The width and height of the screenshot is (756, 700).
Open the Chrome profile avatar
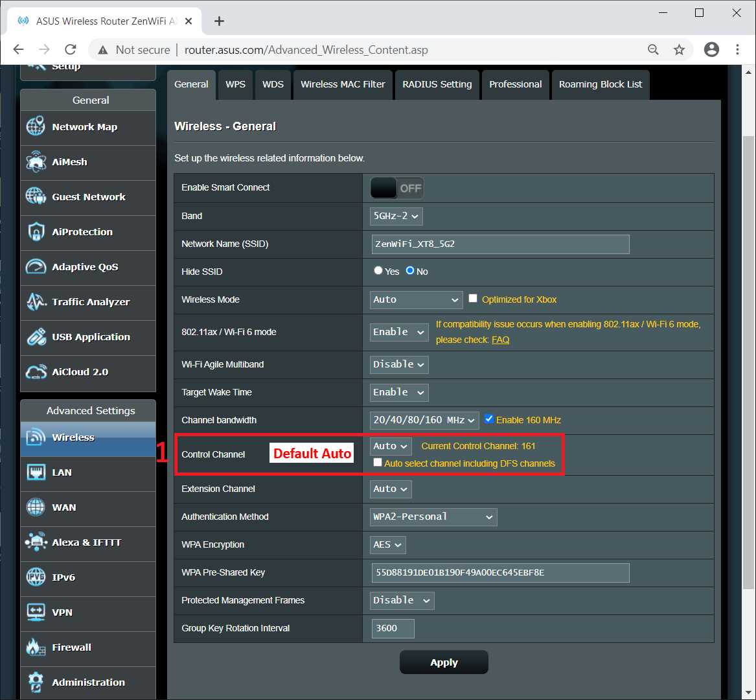pyautogui.click(x=711, y=49)
